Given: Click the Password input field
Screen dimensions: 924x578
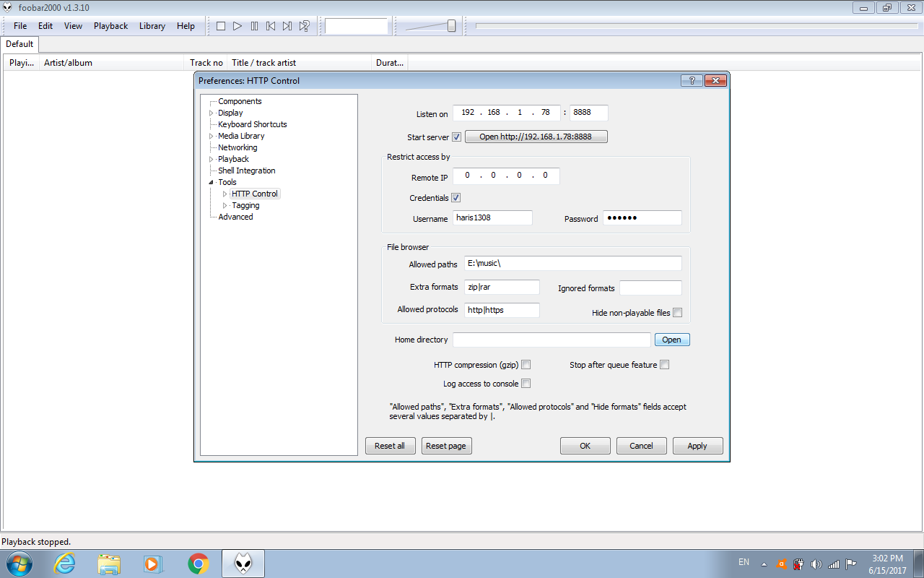Looking at the screenshot, I should click(642, 217).
